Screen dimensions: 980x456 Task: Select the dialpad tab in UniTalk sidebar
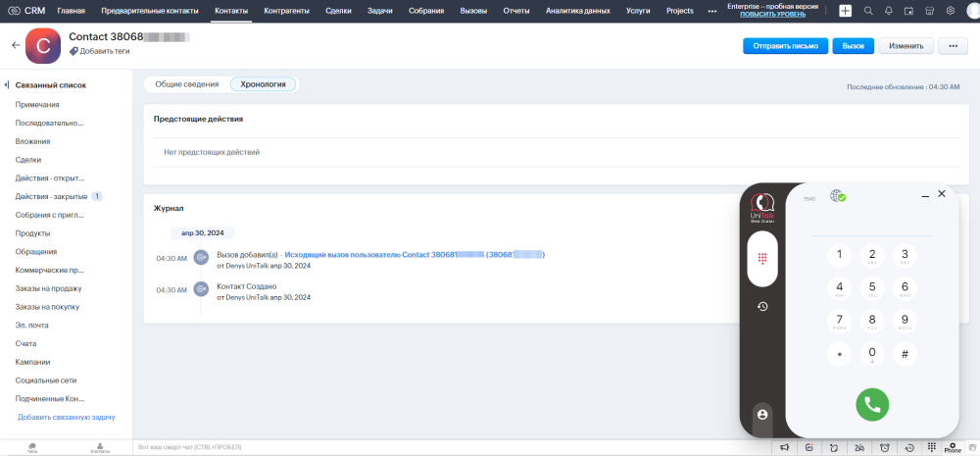click(761, 259)
